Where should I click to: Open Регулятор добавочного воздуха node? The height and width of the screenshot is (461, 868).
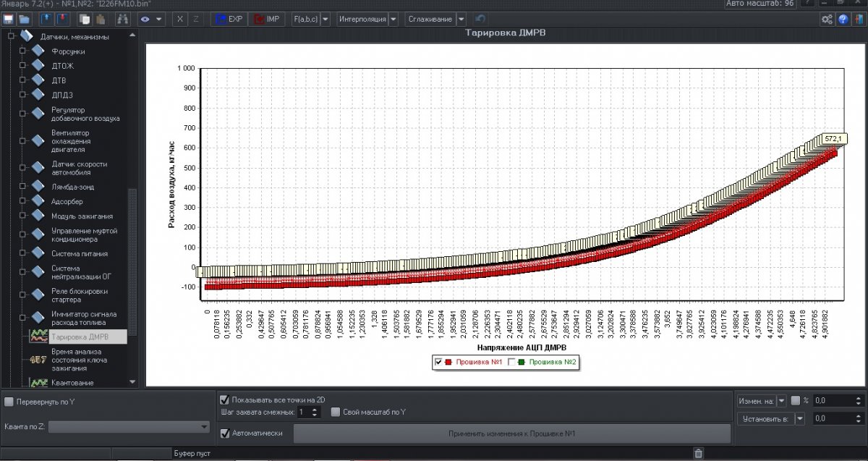[x=85, y=114]
